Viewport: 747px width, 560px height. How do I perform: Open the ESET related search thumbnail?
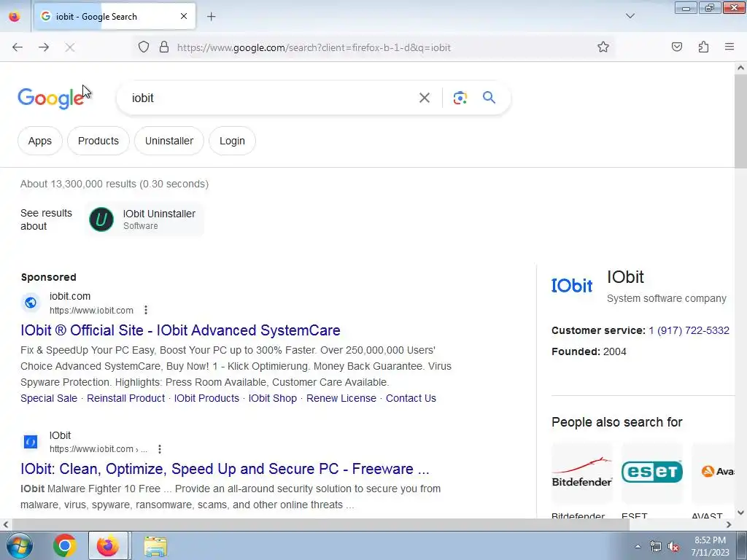coord(651,472)
